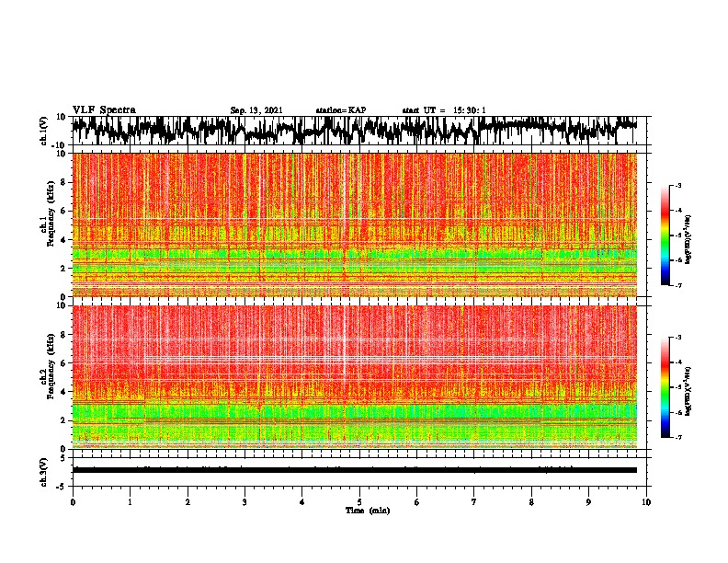Screen dimensions: 728x563
Task: Click the '-3' value on ch.1 colorbar
Action: click(x=677, y=186)
